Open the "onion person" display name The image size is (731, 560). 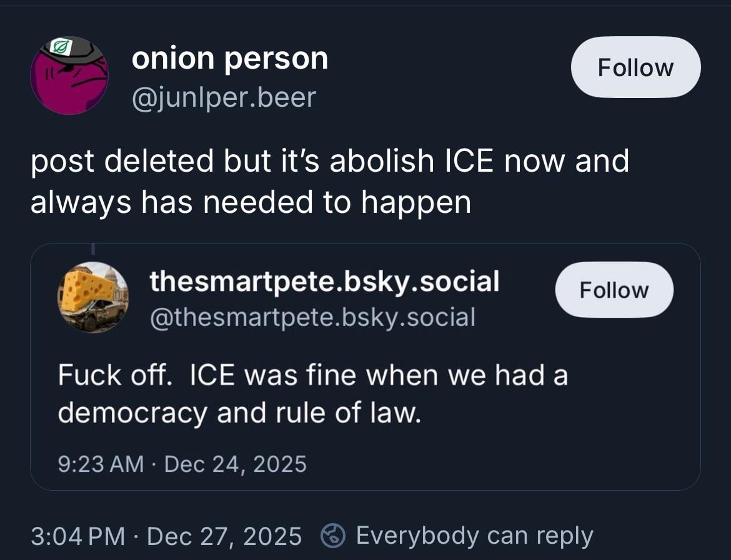pyautogui.click(x=229, y=59)
